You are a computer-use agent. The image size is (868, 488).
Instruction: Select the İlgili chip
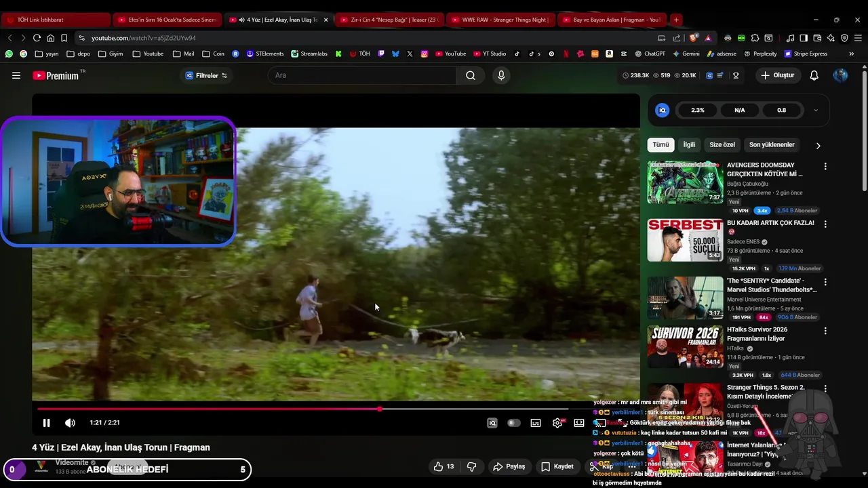click(689, 144)
